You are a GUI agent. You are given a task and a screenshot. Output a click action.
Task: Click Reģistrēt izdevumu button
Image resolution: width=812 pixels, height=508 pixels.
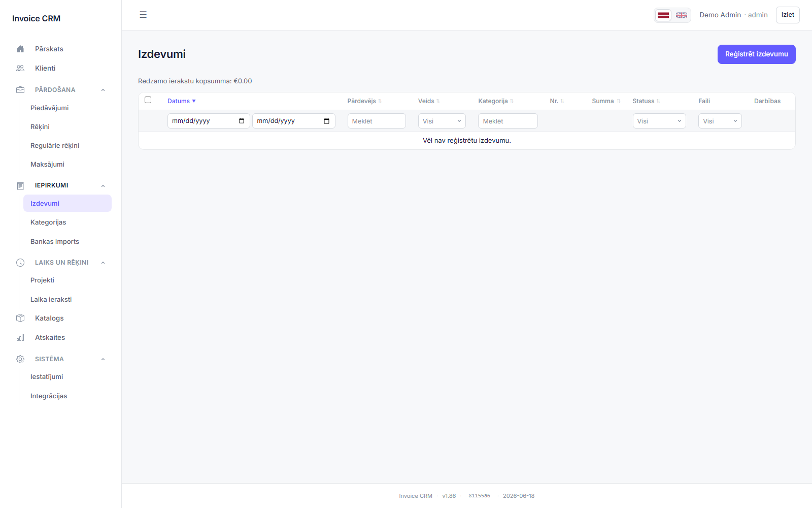[756, 54]
